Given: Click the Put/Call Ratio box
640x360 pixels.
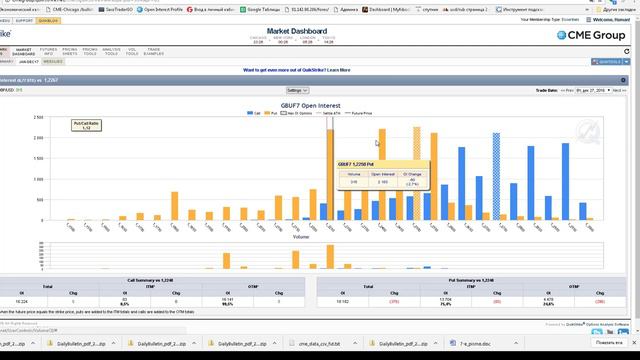Looking at the screenshot, I should pos(86,125).
